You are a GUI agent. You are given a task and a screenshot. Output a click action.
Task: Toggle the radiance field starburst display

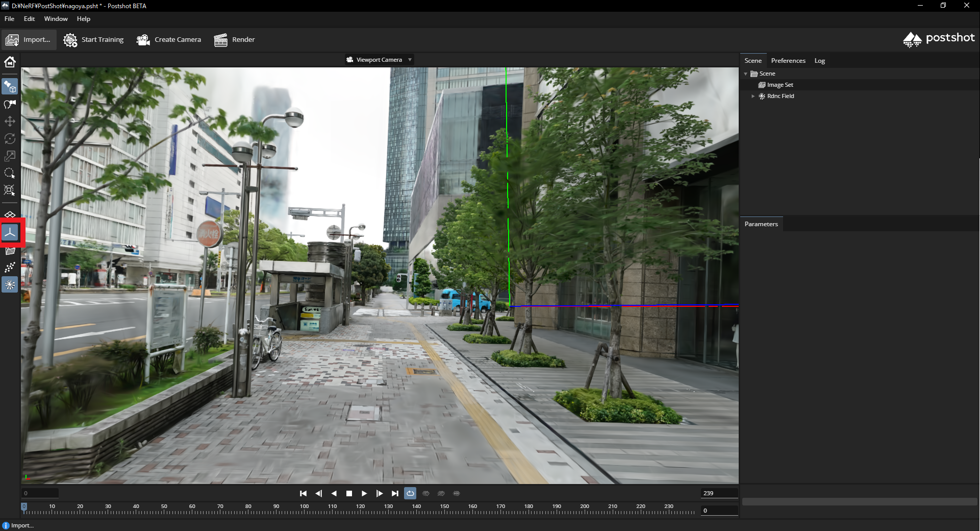click(x=10, y=284)
